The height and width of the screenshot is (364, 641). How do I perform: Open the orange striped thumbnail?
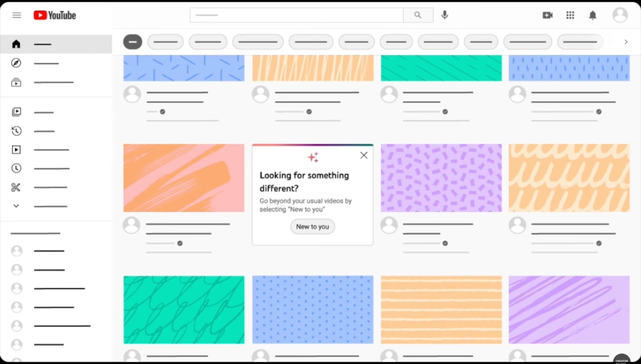(x=441, y=310)
